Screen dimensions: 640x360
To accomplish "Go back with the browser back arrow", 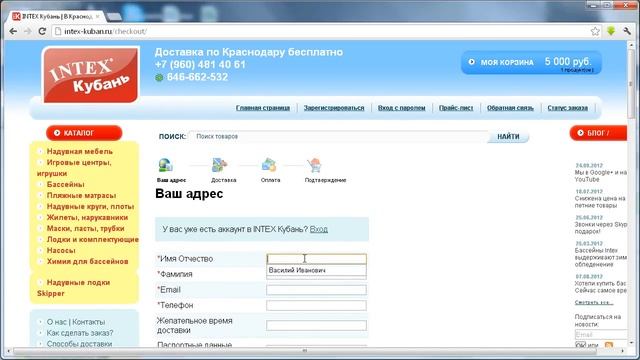I will point(13,31).
